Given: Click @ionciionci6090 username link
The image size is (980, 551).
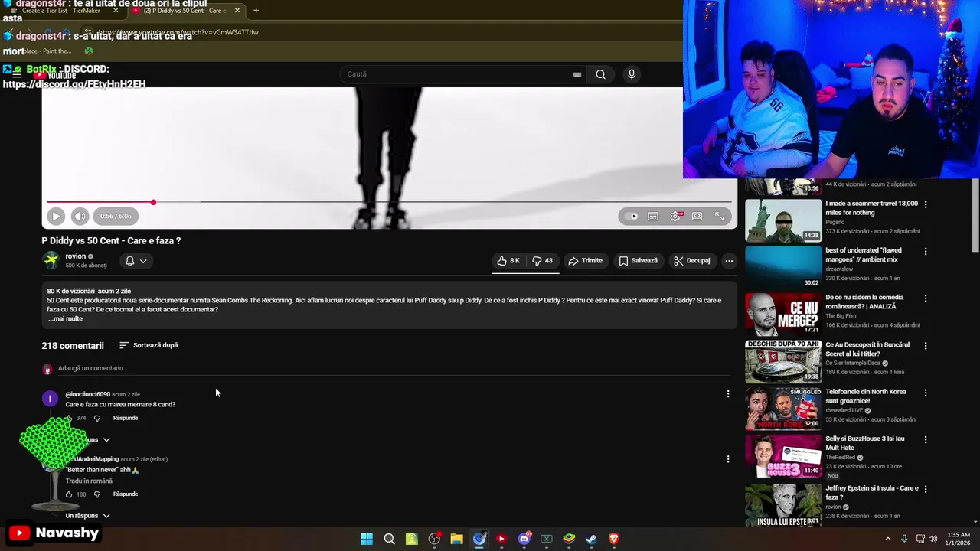Looking at the screenshot, I should (87, 394).
